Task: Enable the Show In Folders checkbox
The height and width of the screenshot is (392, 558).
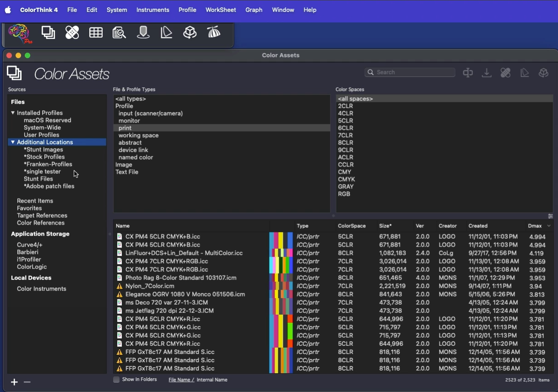Action: [116, 380]
